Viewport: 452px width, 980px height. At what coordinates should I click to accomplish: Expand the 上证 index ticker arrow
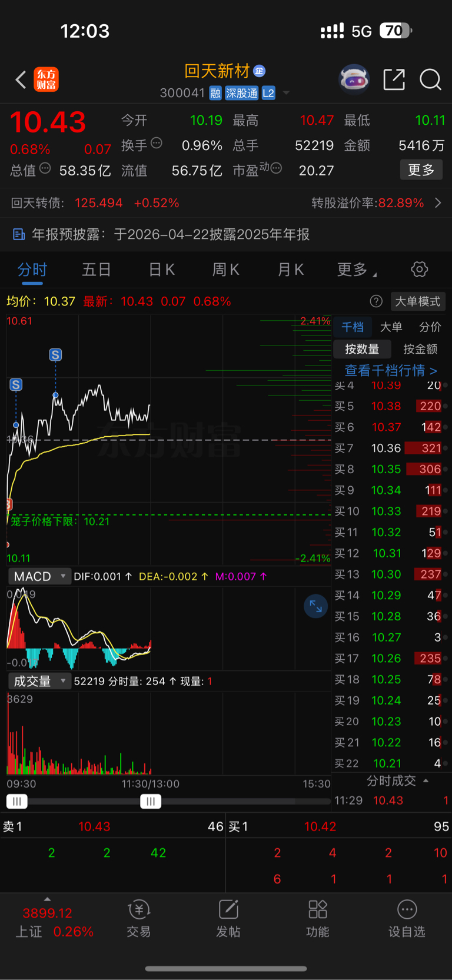click(47, 899)
